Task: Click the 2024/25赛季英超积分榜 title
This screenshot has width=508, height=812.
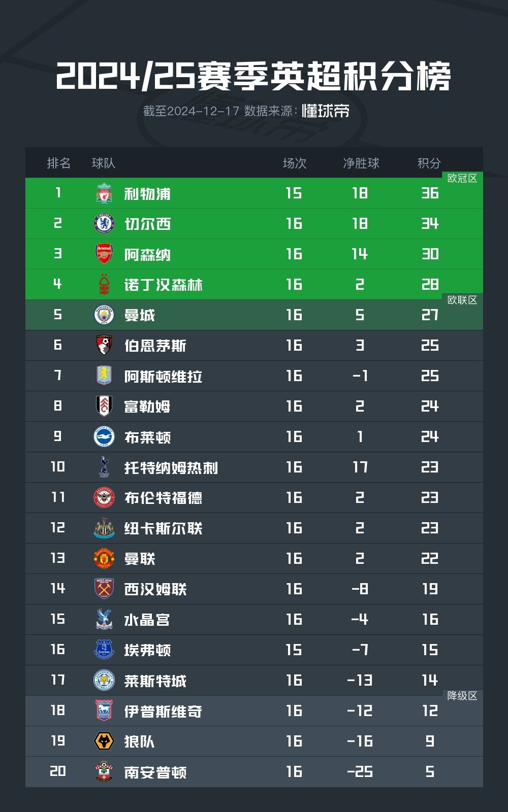Action: (x=253, y=77)
